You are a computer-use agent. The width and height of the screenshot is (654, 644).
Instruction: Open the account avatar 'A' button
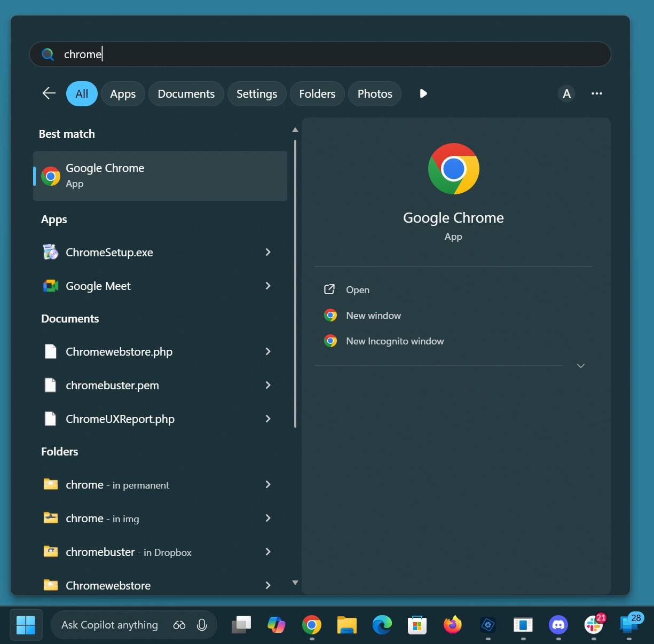(x=566, y=94)
